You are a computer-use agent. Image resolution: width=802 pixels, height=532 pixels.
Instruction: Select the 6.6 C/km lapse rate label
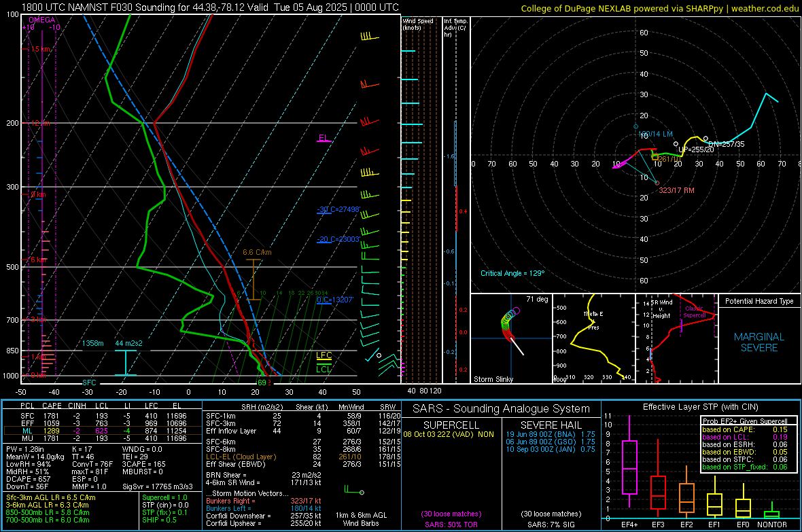(257, 252)
